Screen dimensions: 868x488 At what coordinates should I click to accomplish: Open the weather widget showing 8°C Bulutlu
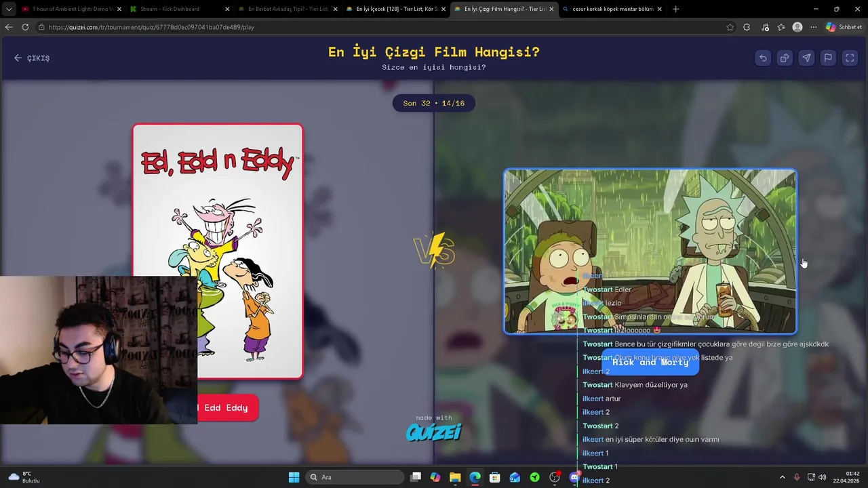(x=24, y=477)
